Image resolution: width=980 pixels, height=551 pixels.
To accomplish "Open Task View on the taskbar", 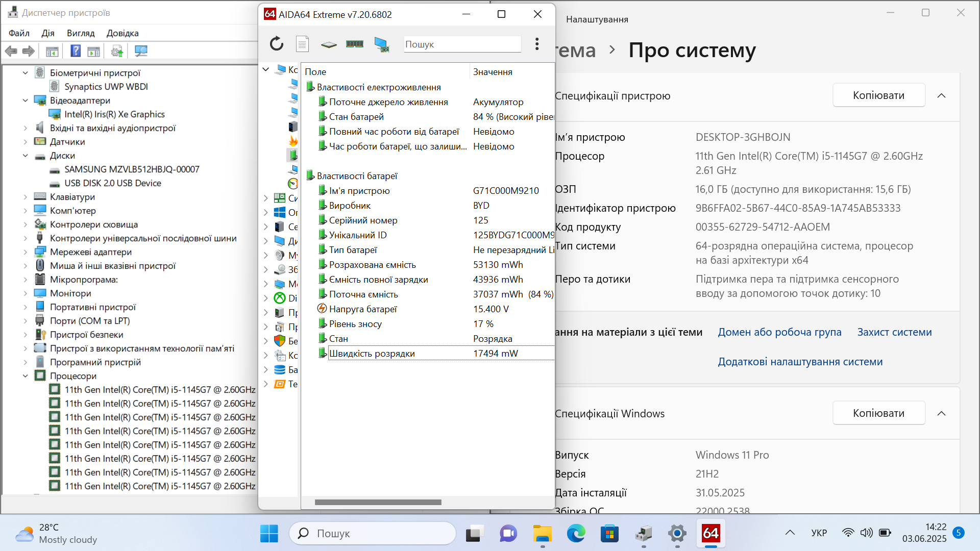I will pos(474,534).
